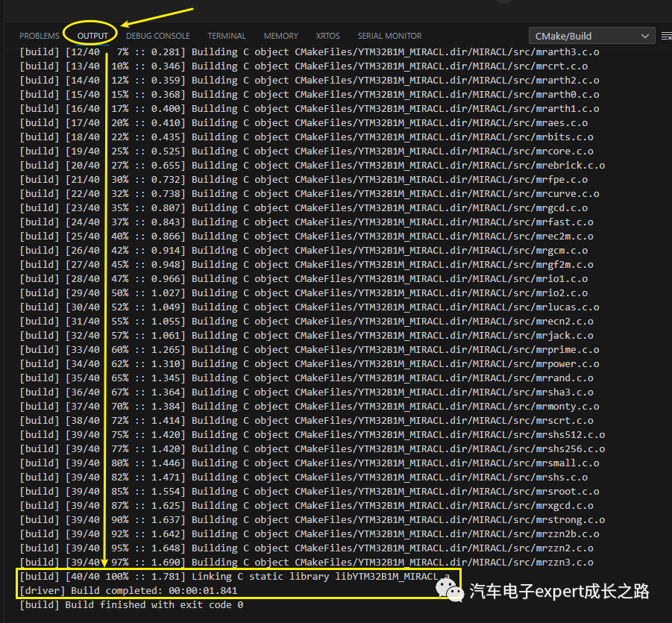Image resolution: width=672 pixels, height=623 pixels.
Task: Select the mrarth1.c.o build line
Action: click(x=310, y=109)
